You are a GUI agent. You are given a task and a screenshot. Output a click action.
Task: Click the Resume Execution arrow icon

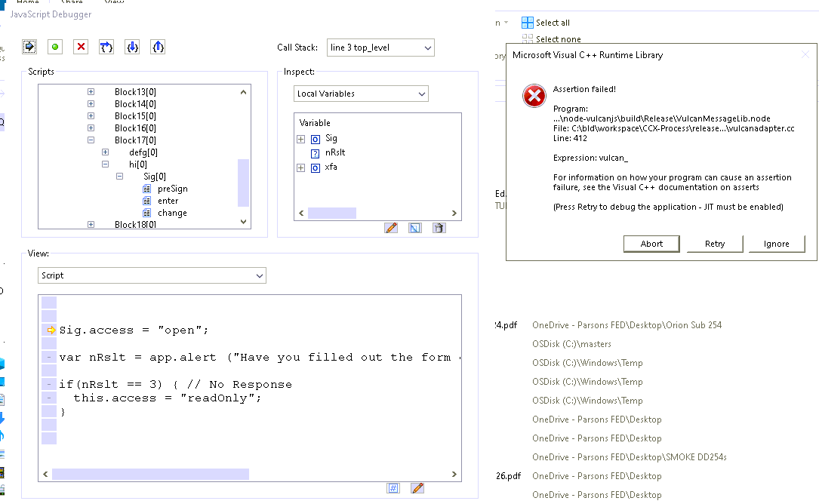(29, 47)
